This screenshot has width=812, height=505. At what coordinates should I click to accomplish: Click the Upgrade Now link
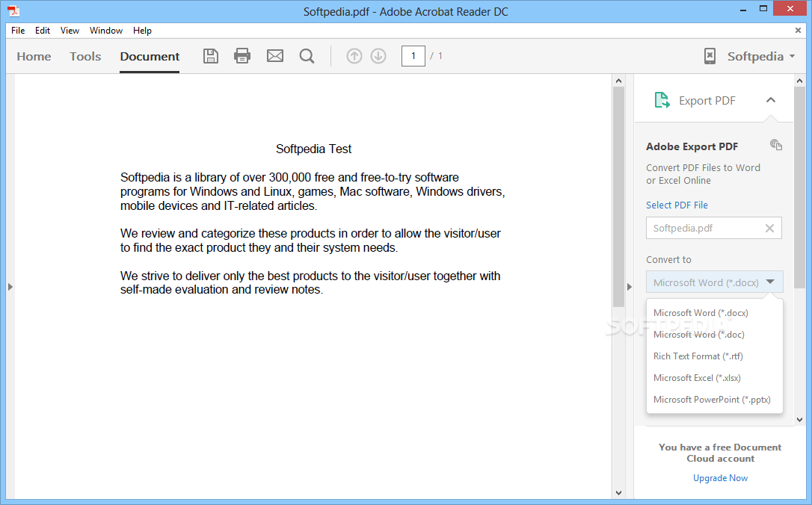coord(720,478)
